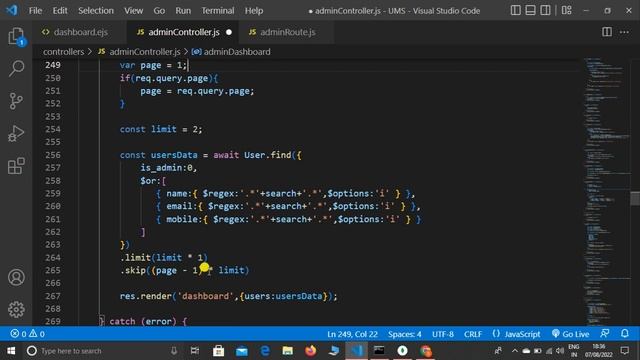Screen dimensions: 640x360
Task: Toggle the Secondary Side Bar layout
Action: [545, 10]
